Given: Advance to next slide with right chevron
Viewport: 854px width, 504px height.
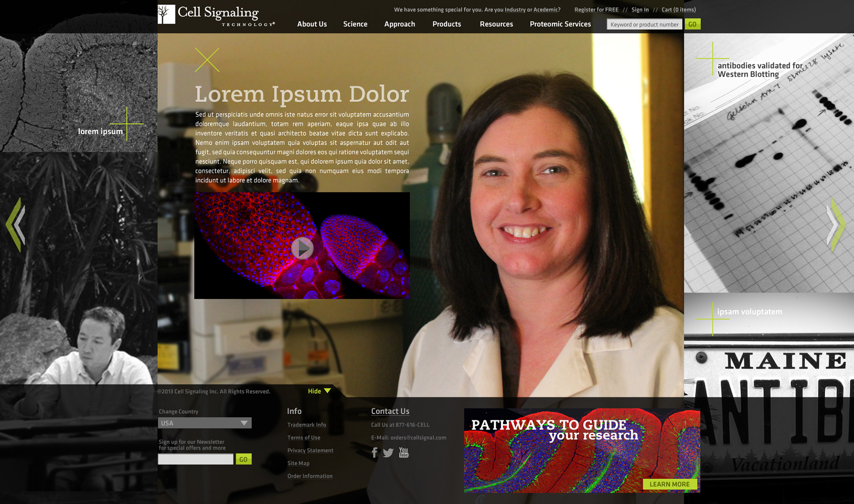Looking at the screenshot, I should 837,225.
